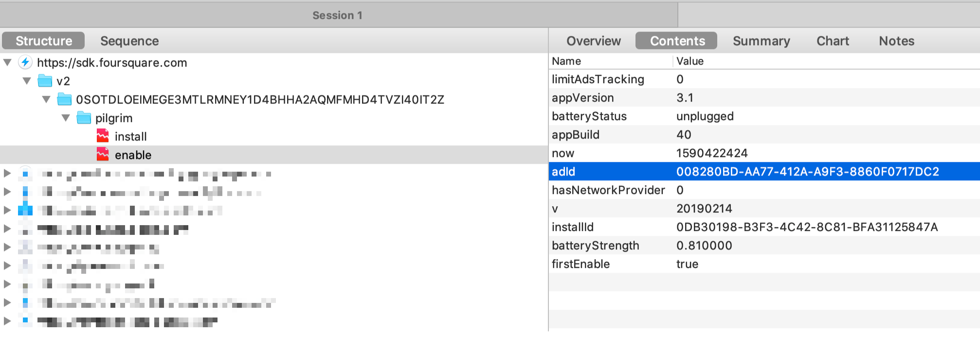Select the install request in tree
980x353 pixels.
tap(130, 137)
